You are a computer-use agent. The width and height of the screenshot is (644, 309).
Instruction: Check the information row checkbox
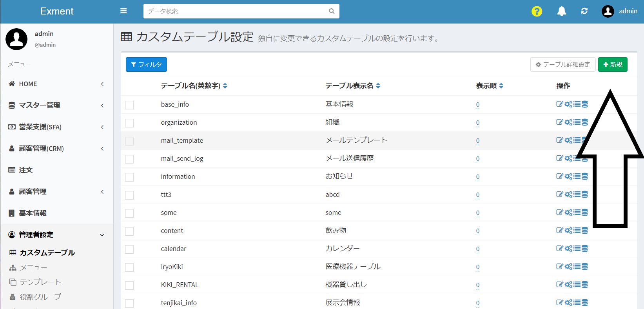click(x=129, y=177)
